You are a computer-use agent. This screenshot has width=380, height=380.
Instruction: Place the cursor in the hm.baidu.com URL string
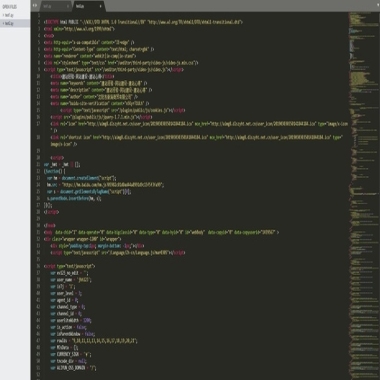[x=113, y=185]
